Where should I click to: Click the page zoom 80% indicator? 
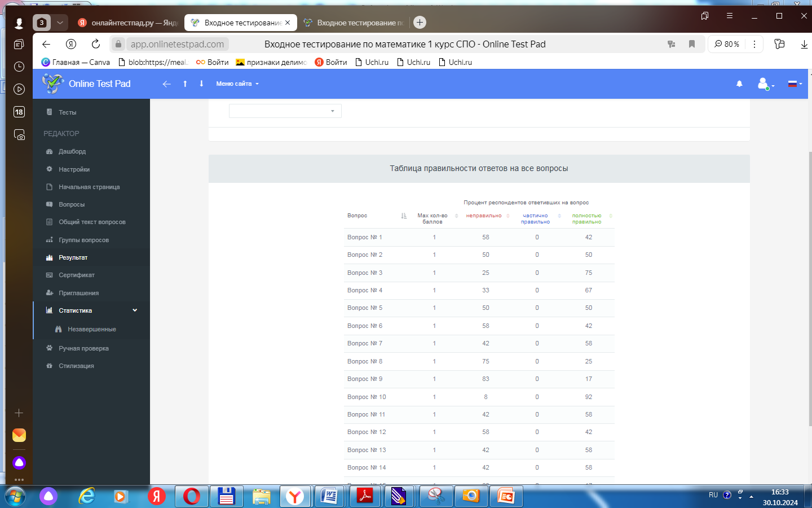(727, 44)
